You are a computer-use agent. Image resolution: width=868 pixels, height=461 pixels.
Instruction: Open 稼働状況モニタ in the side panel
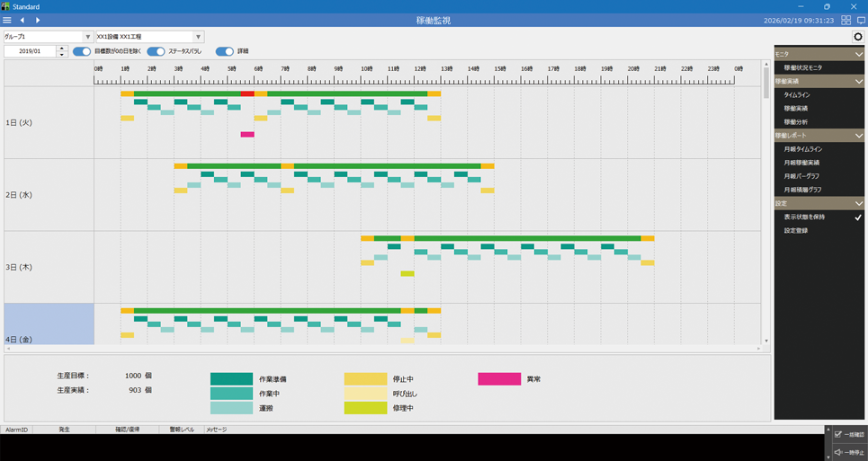(802, 67)
